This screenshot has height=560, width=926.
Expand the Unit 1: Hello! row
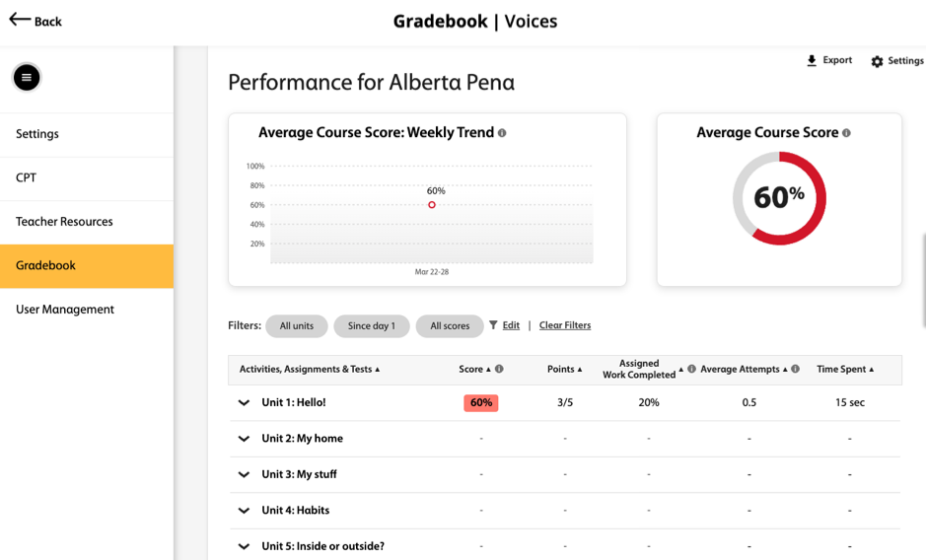coord(244,403)
